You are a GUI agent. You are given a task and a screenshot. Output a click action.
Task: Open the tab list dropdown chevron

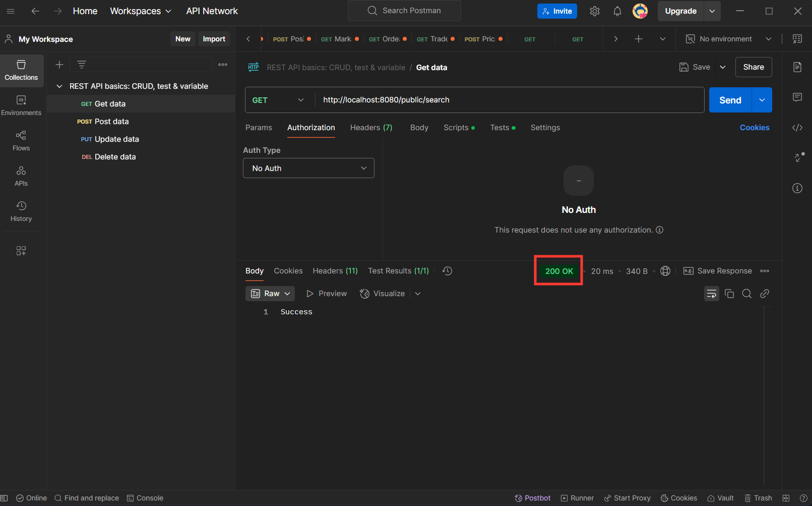click(x=663, y=39)
